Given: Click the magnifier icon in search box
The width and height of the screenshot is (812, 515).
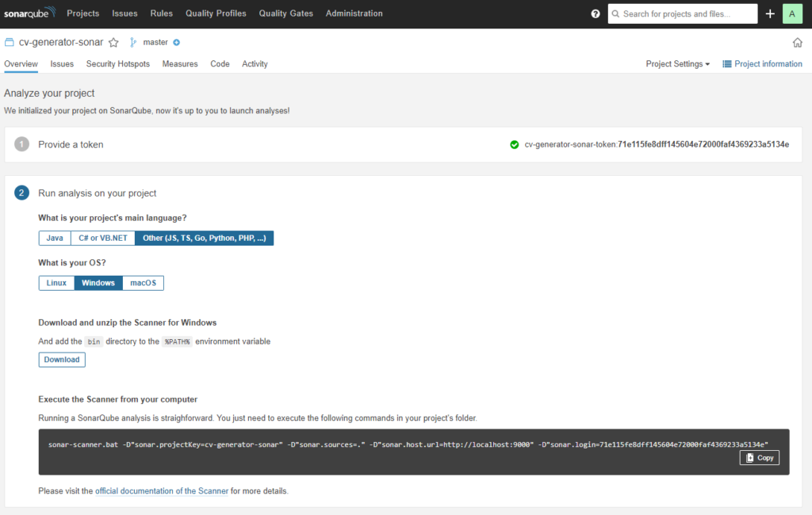Looking at the screenshot, I should pos(615,14).
